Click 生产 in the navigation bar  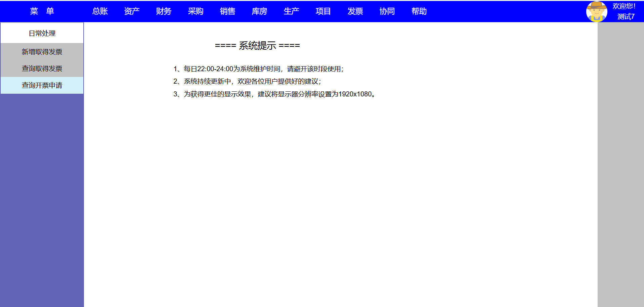[291, 11]
